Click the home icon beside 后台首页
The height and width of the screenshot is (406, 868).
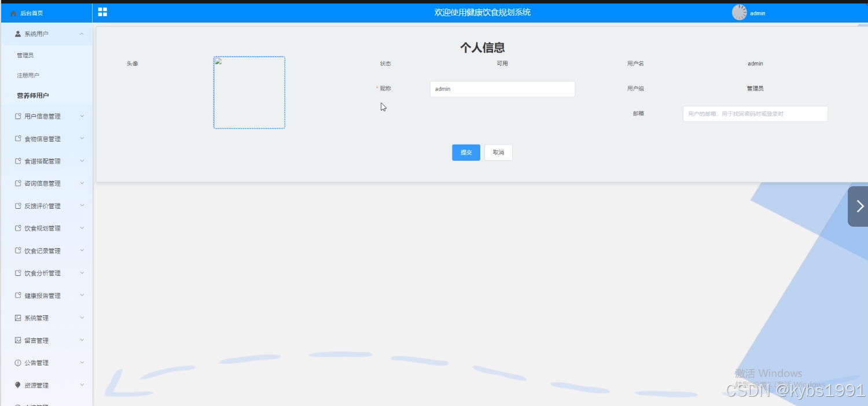(14, 13)
